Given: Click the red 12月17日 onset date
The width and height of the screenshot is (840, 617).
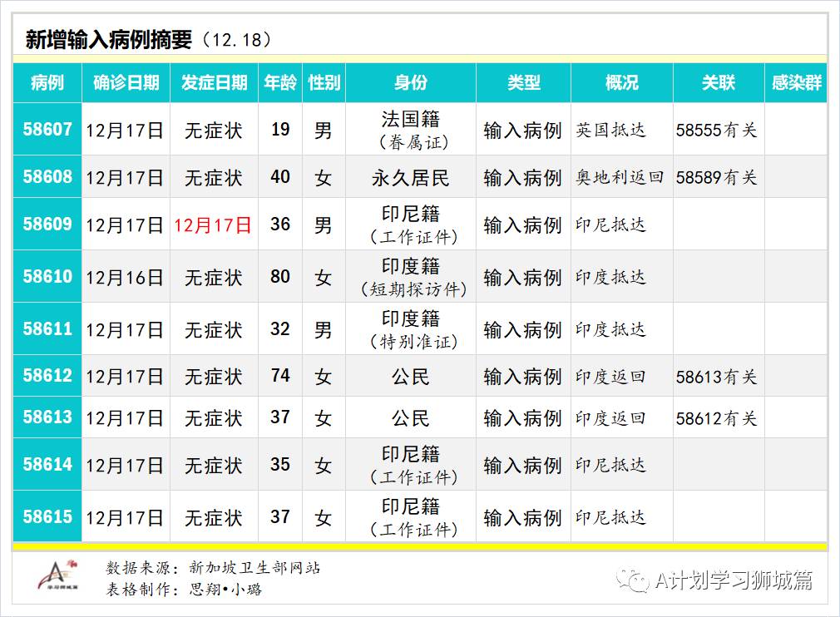Looking at the screenshot, I should coord(212,224).
